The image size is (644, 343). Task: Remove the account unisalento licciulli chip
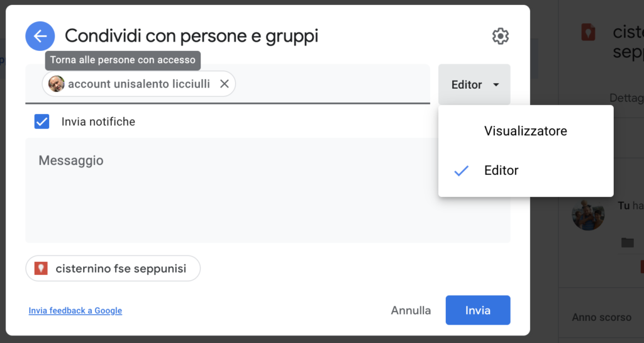(225, 84)
